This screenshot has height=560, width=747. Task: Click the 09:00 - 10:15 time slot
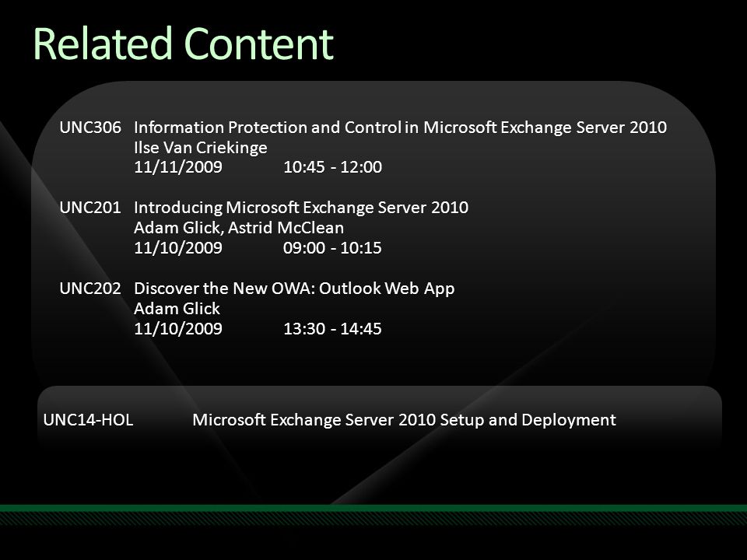[x=332, y=247]
